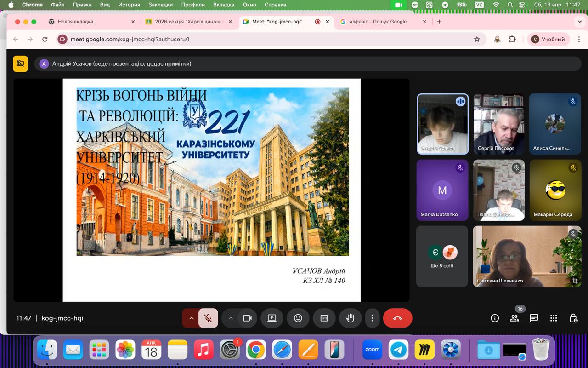
Task: Open the Учебный profile button
Action: (x=548, y=40)
